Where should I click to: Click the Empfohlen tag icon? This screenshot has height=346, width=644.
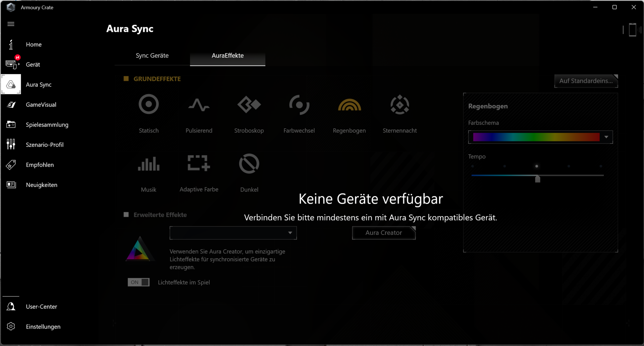pos(11,165)
